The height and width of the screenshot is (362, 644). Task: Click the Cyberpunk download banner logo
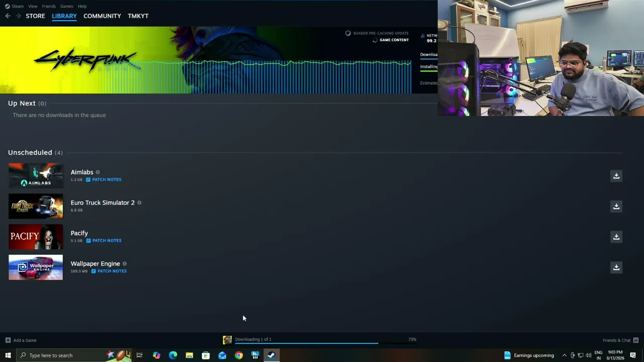coord(87,60)
